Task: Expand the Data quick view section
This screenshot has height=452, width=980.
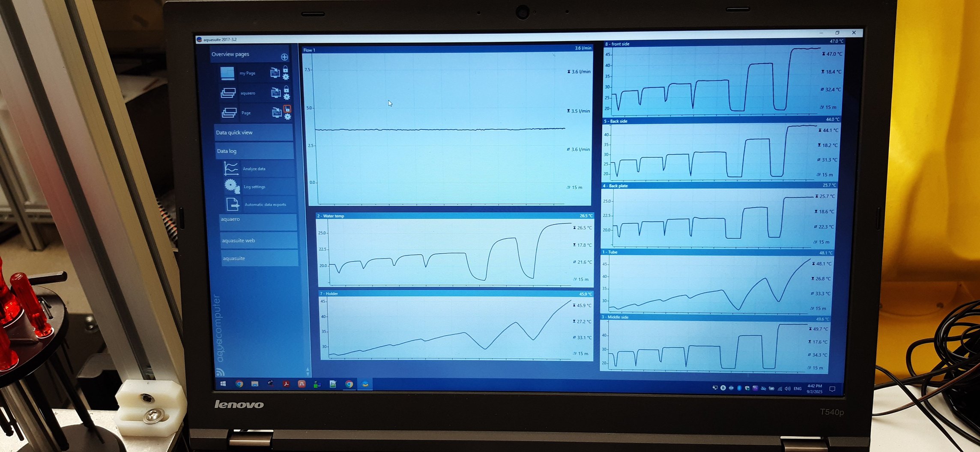Action: (254, 133)
